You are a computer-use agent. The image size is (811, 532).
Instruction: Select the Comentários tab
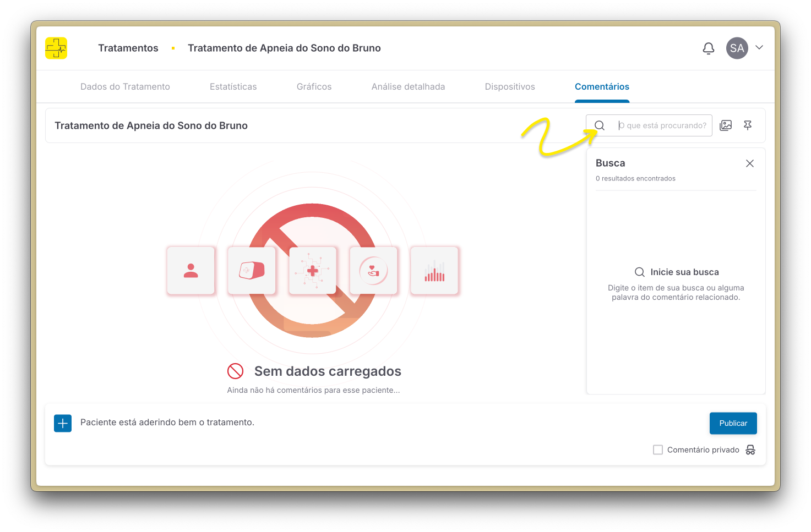tap(602, 87)
